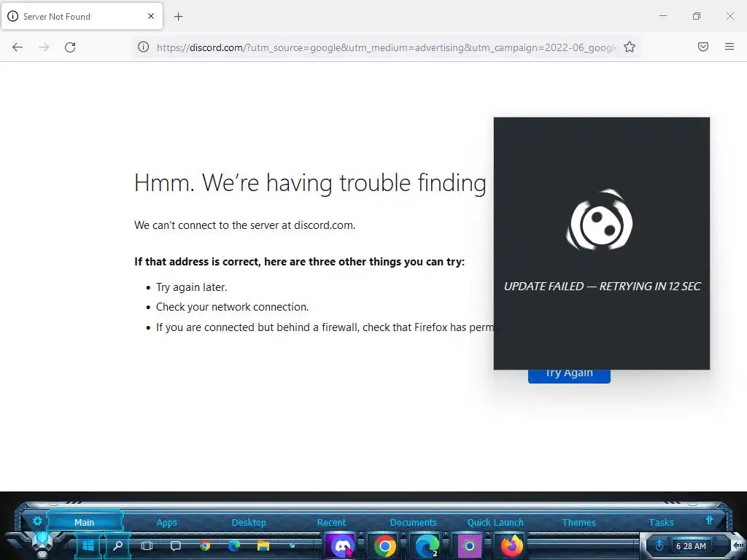Switch to the Recent dock tab
This screenshot has width=747, height=560.
[332, 522]
